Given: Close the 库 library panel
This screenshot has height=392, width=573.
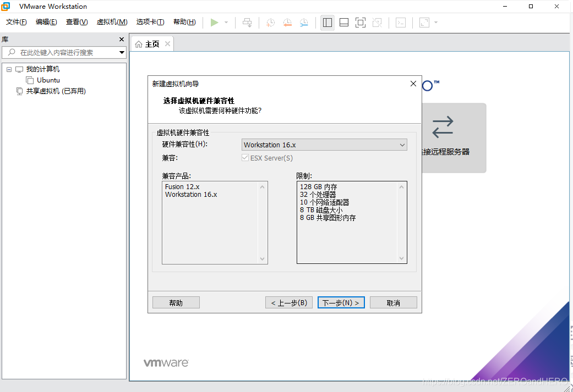Looking at the screenshot, I should coord(122,40).
